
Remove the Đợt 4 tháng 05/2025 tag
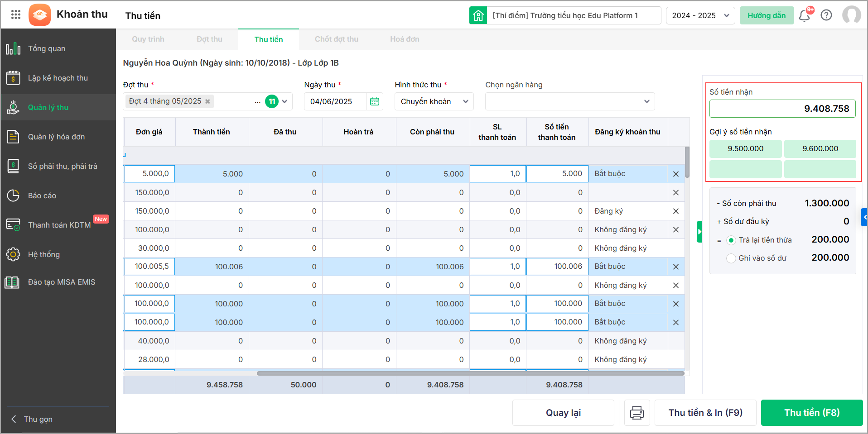click(207, 101)
